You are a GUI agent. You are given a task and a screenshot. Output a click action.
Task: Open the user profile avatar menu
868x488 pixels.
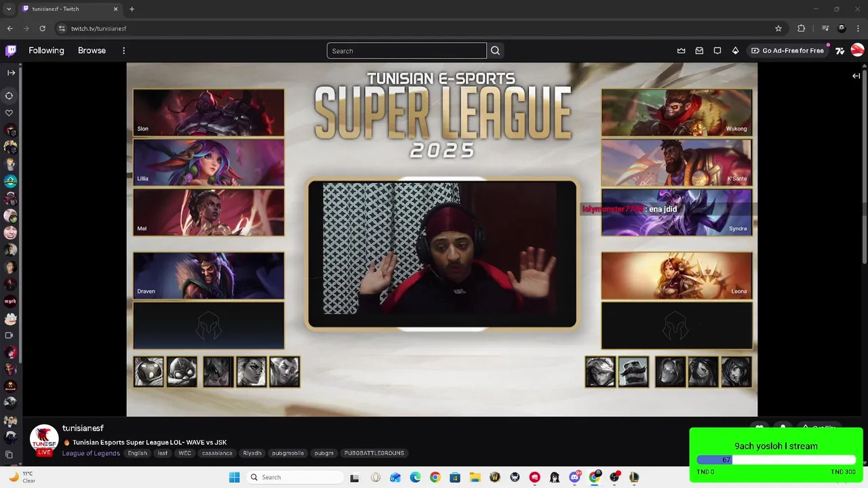[857, 50]
